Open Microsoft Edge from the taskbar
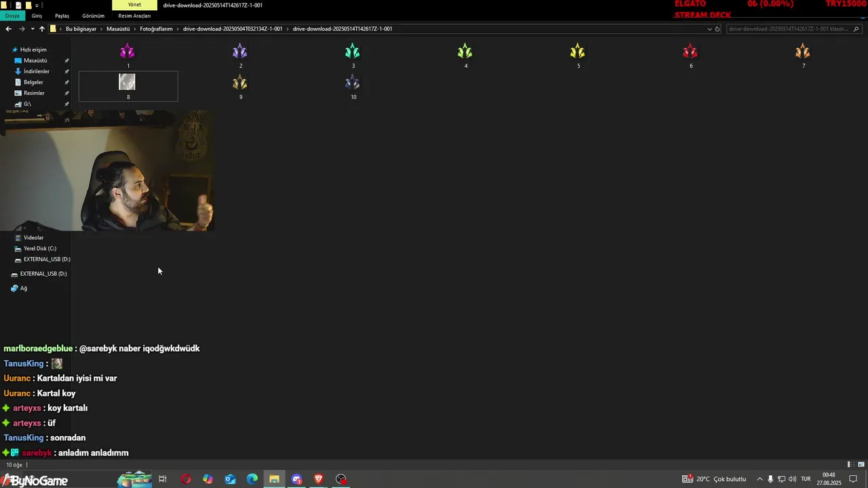868x488 pixels. tap(252, 479)
